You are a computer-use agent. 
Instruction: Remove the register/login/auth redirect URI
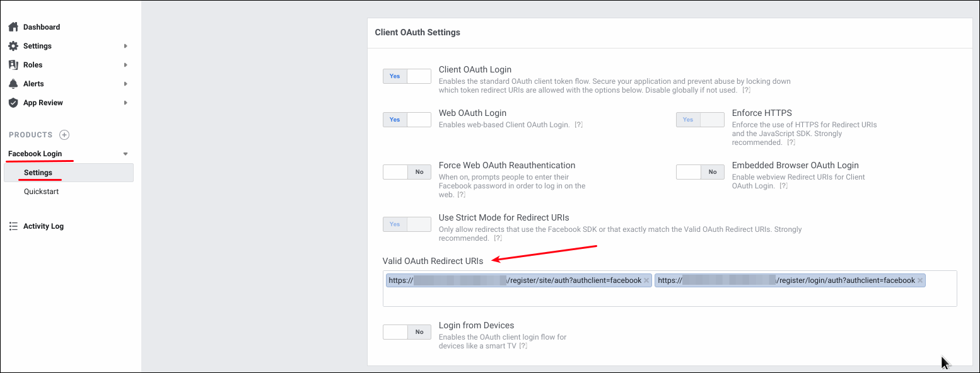pyautogui.click(x=920, y=281)
